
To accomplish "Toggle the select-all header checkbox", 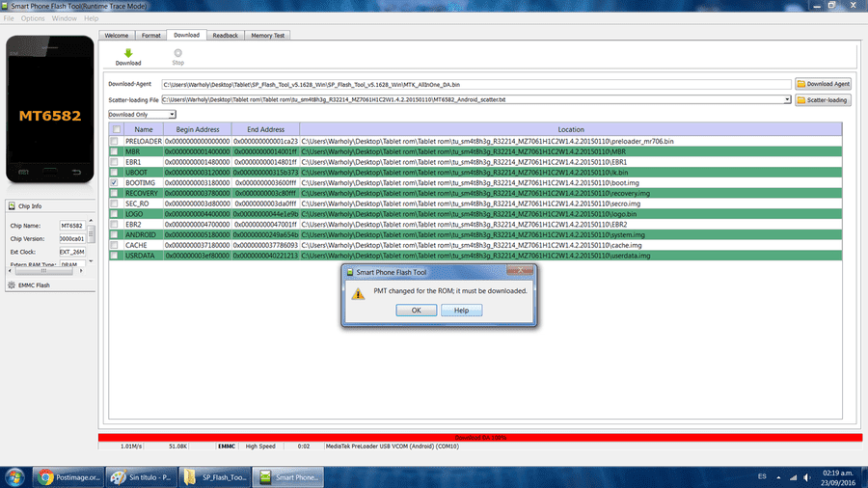I will (117, 129).
